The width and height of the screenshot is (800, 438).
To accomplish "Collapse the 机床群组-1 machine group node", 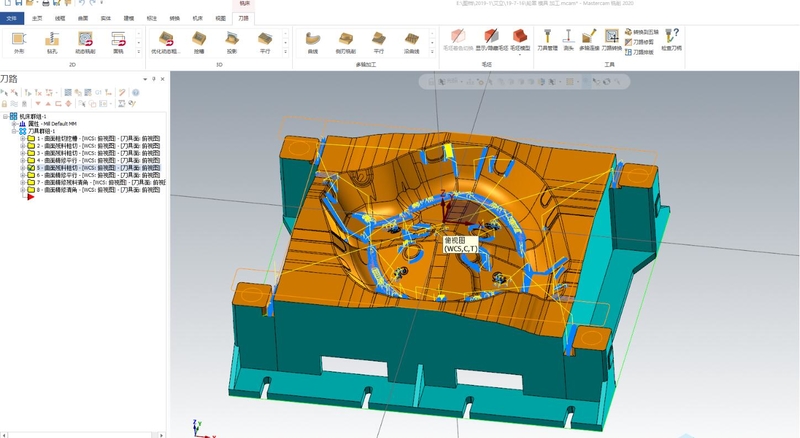I will coord(6,116).
